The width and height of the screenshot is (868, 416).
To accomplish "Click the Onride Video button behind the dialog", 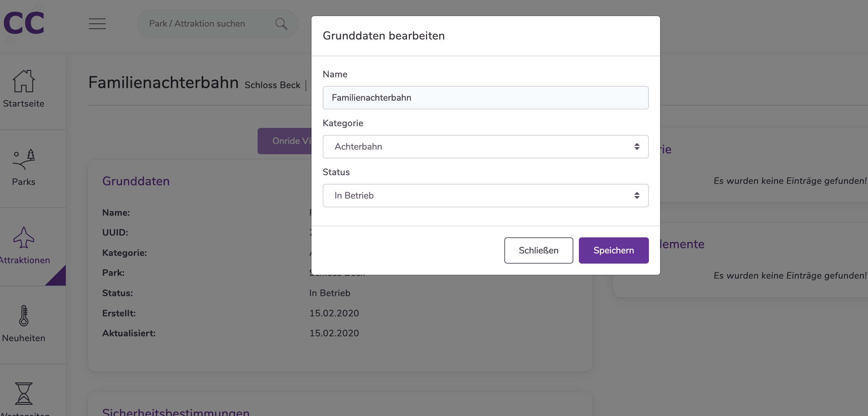I will pyautogui.click(x=285, y=141).
